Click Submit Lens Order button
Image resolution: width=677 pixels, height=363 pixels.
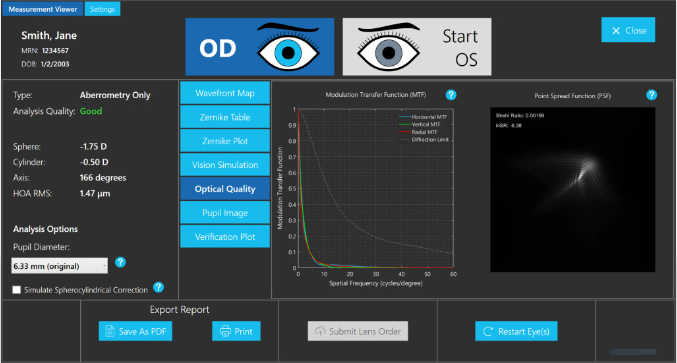point(358,331)
